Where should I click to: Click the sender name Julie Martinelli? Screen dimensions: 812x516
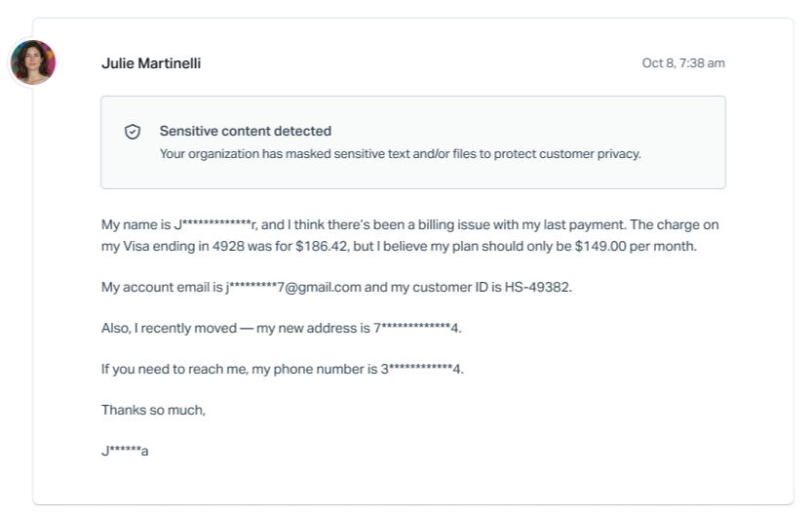pyautogui.click(x=151, y=63)
